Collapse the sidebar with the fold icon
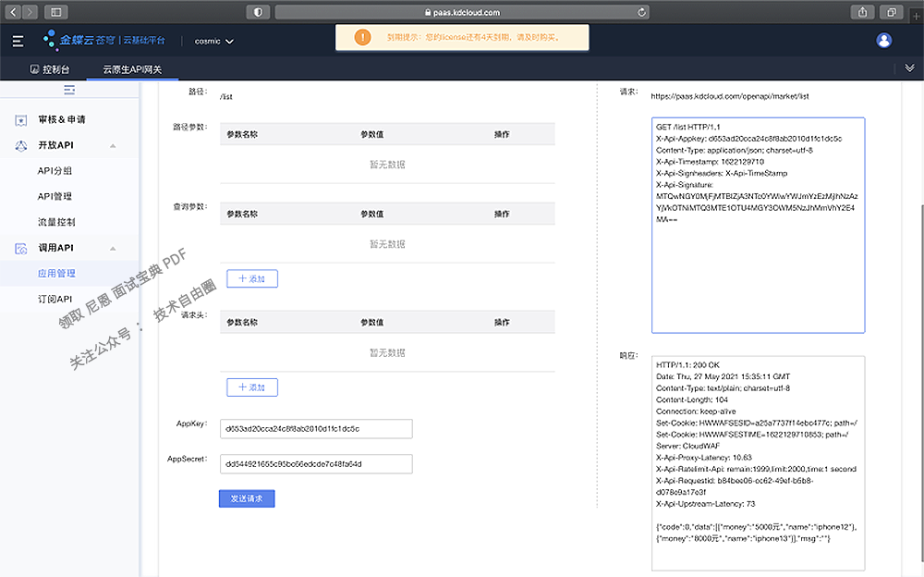Viewport: 924px width, 577px height. (69, 90)
